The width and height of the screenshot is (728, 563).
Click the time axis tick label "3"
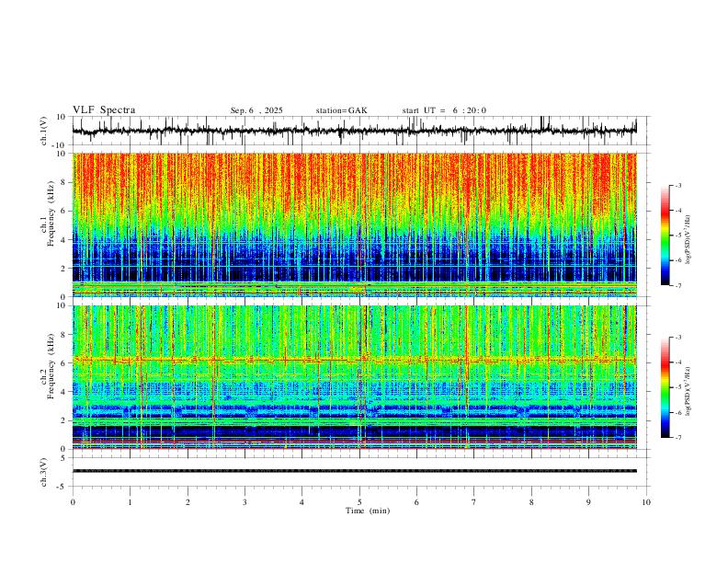click(245, 502)
